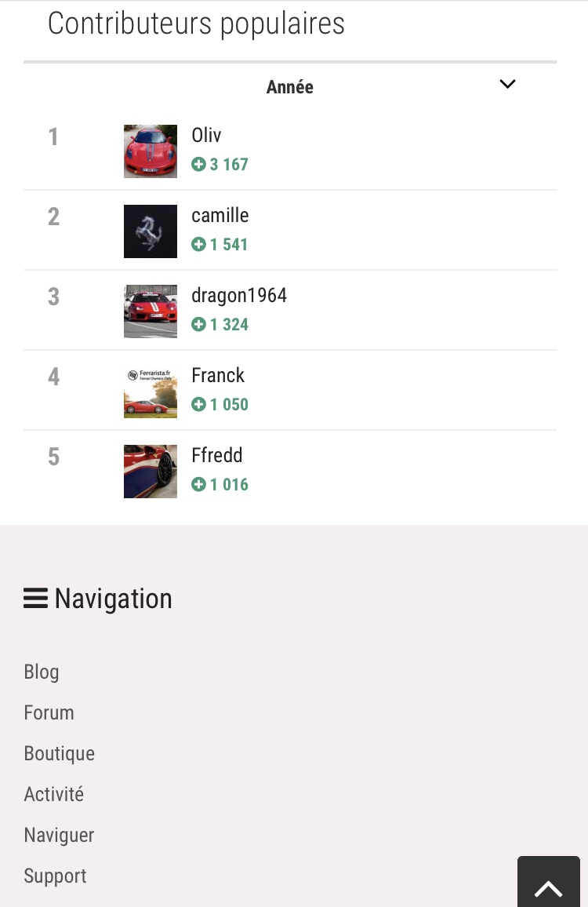588x907 pixels.
Task: Click Franck's Ferrarista.fr avatar
Action: click(151, 392)
